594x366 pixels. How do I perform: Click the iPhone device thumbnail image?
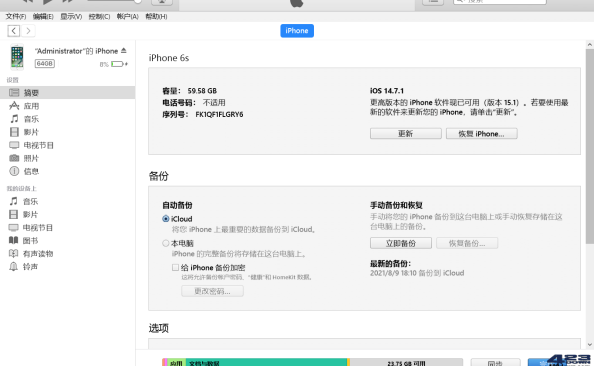[x=17, y=57]
